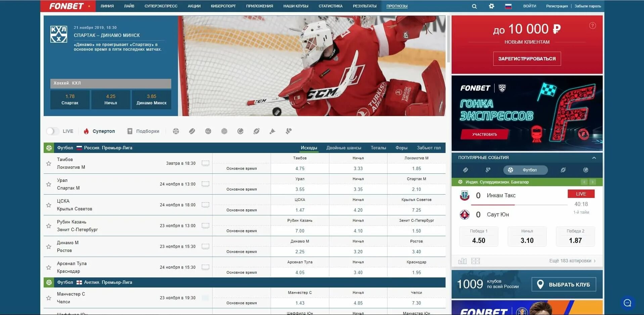Screen dimensions: 644x315
Task: Filter by the hockey puck icon next to Подборки
Action: 192,131
